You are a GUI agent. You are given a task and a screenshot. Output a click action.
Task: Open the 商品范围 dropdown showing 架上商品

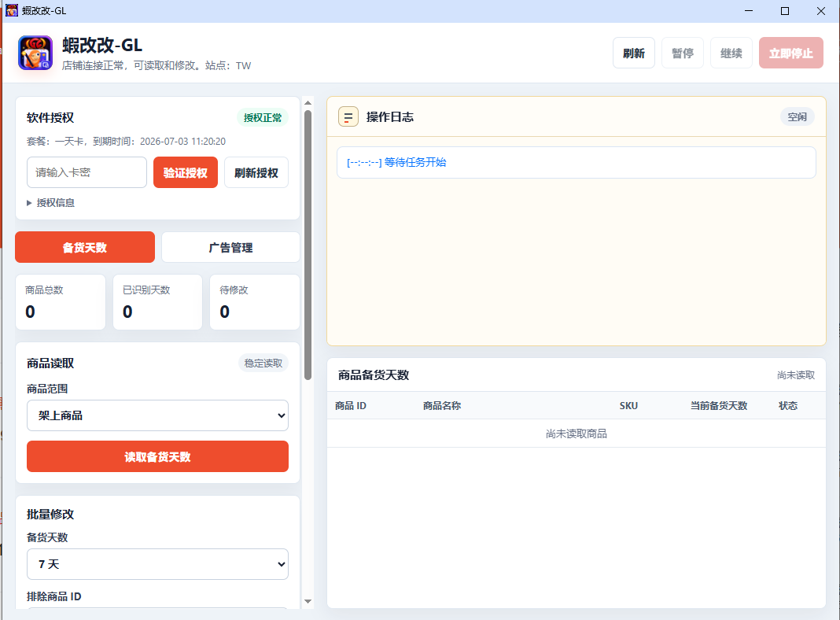[x=157, y=415]
